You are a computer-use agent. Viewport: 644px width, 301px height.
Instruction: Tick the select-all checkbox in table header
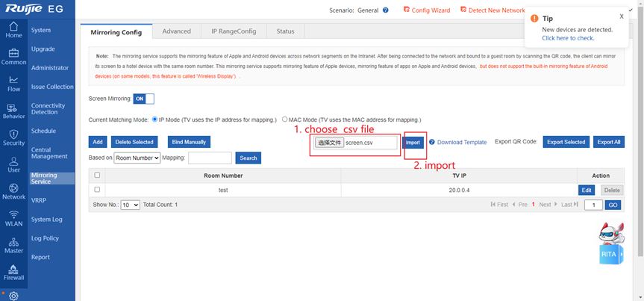97,176
